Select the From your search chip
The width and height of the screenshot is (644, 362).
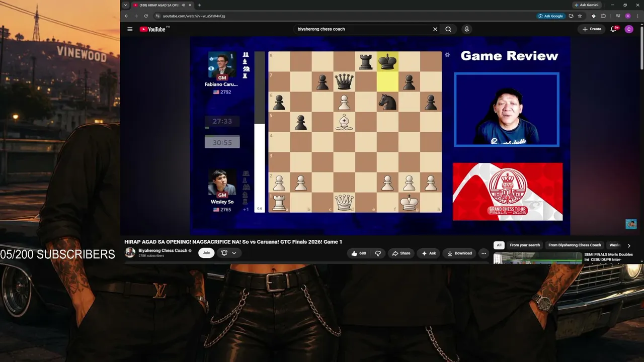(525, 245)
